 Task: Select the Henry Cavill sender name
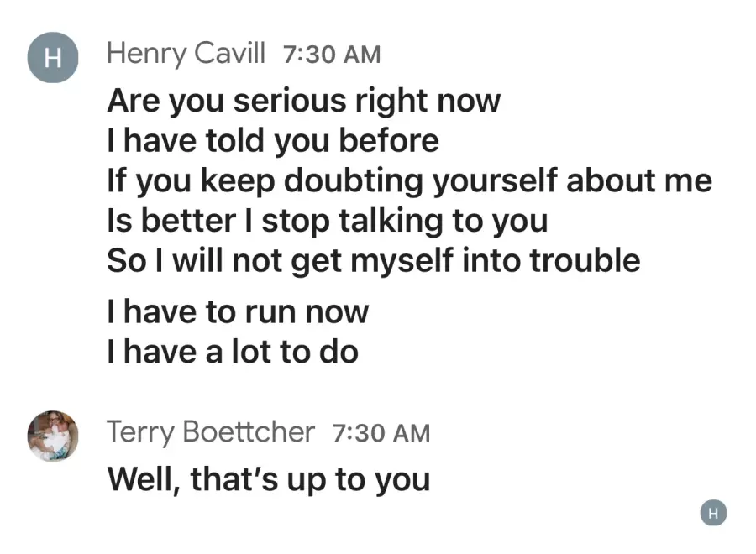pyautogui.click(x=186, y=54)
